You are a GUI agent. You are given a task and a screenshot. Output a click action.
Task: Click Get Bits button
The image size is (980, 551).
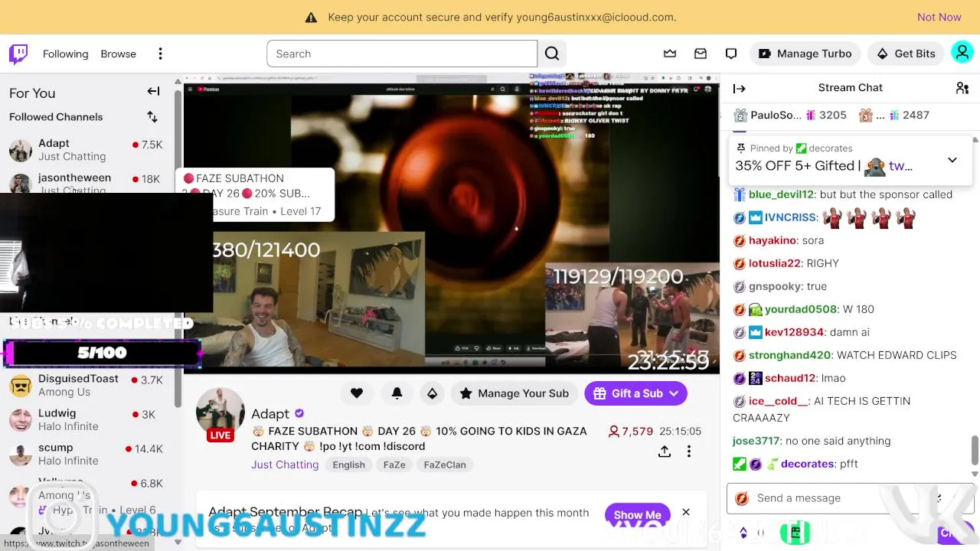(906, 54)
